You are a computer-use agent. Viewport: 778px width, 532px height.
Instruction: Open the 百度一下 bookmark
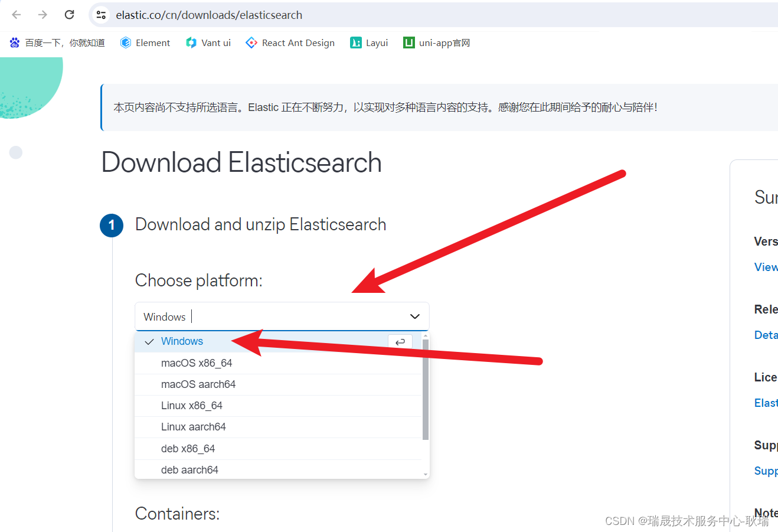click(57, 43)
